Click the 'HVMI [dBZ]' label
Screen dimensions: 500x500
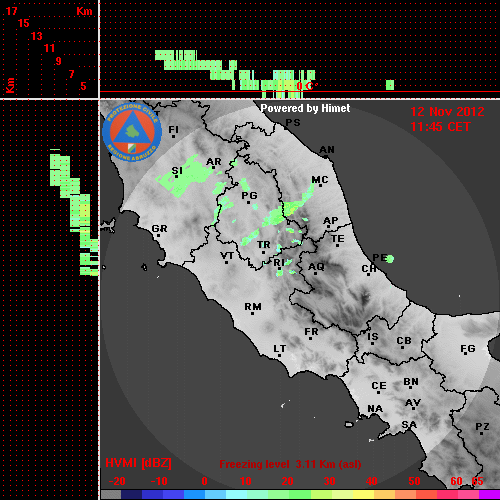(138, 463)
